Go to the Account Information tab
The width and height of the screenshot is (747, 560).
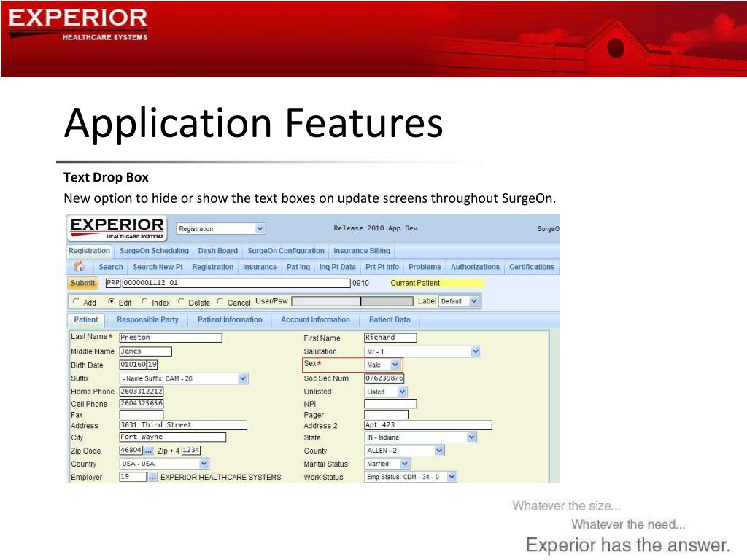pyautogui.click(x=315, y=319)
